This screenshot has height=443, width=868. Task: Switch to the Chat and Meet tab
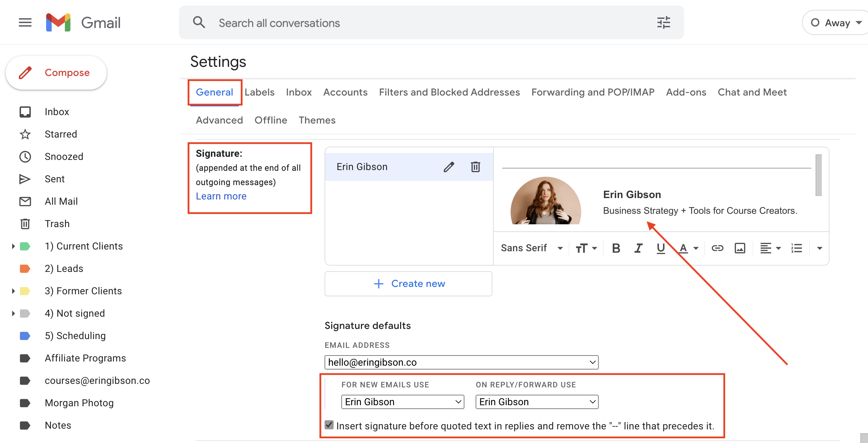point(752,92)
